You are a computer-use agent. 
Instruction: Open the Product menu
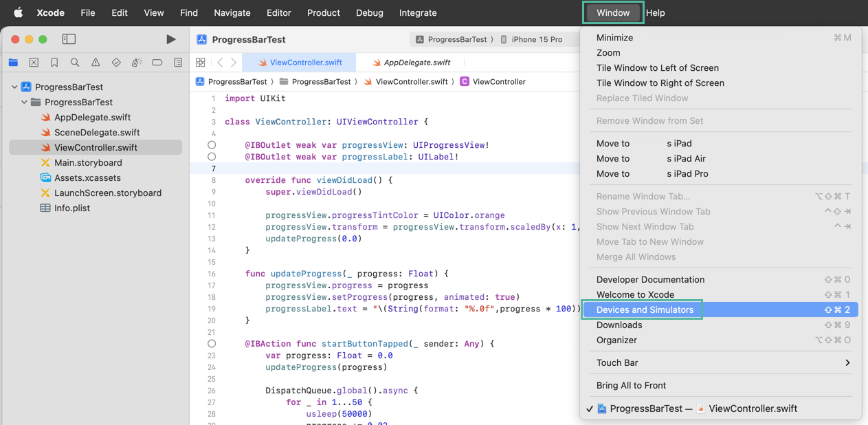324,12
